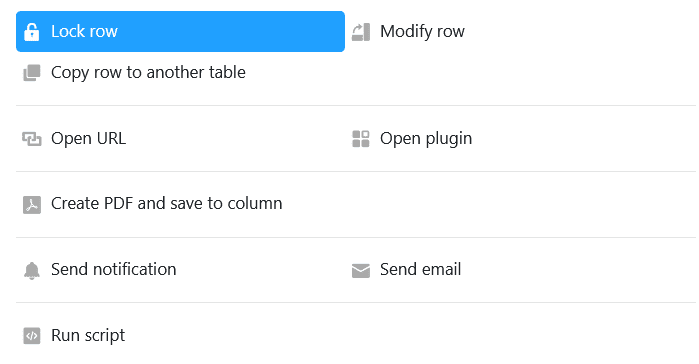Click the notification bell icon
The width and height of the screenshot is (699, 364).
pyautogui.click(x=32, y=271)
